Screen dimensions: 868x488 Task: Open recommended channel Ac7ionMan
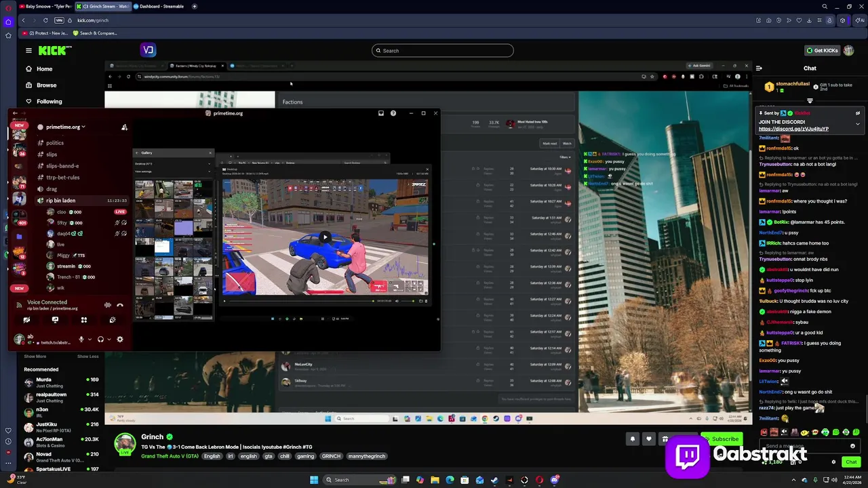(x=61, y=442)
